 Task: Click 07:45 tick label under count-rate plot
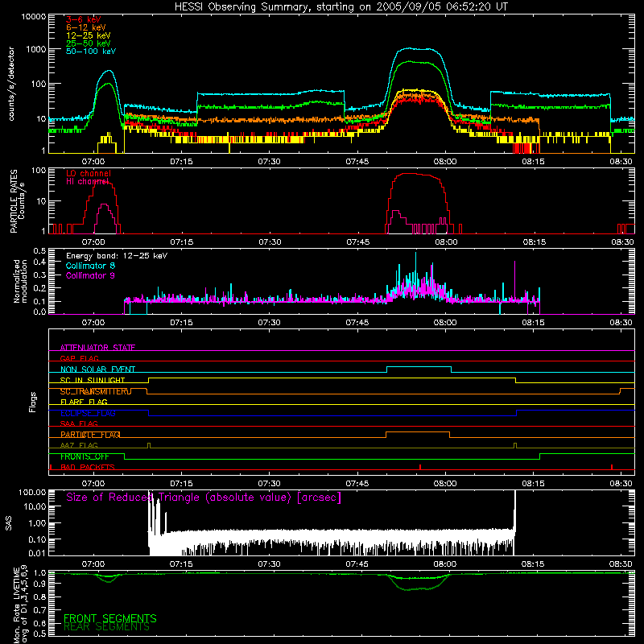357,162
